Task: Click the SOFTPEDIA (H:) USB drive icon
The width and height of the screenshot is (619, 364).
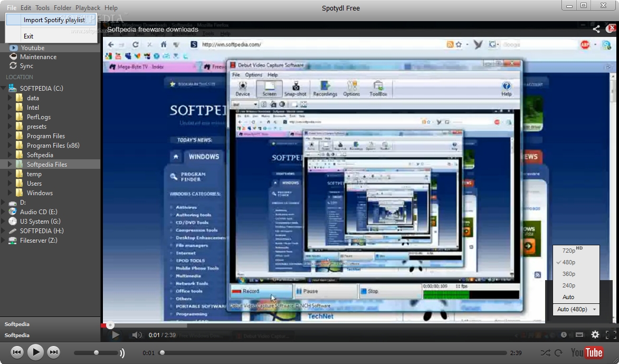Action: click(x=13, y=231)
